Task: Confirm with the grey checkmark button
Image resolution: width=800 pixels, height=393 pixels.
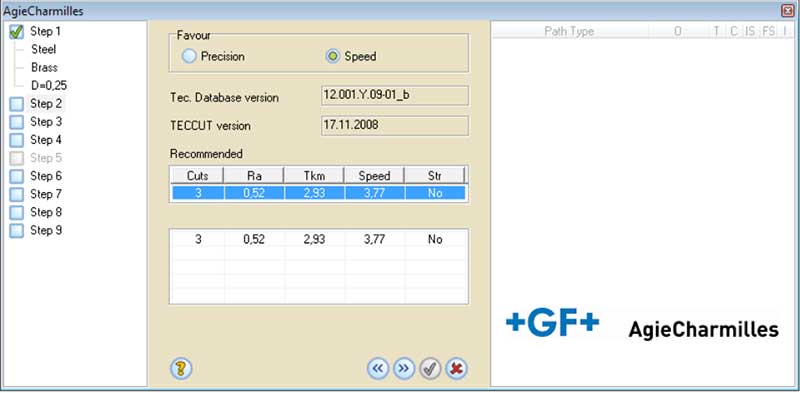Action: (430, 368)
